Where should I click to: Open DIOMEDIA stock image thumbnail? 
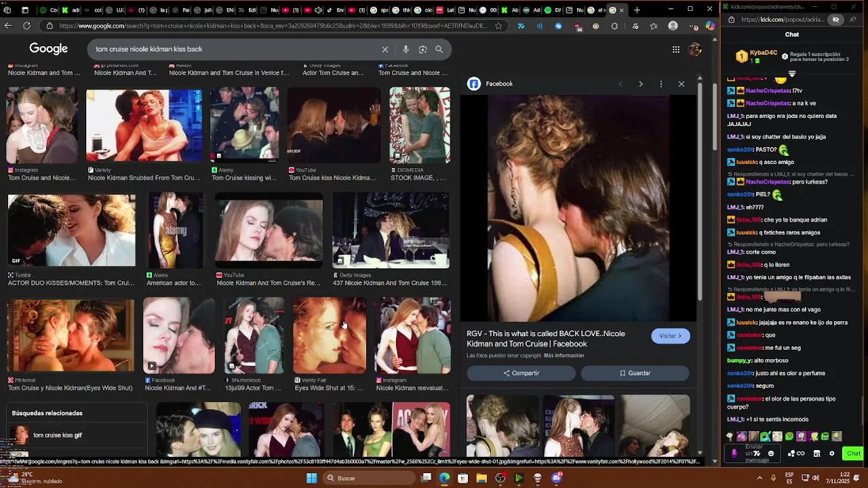[x=419, y=125]
